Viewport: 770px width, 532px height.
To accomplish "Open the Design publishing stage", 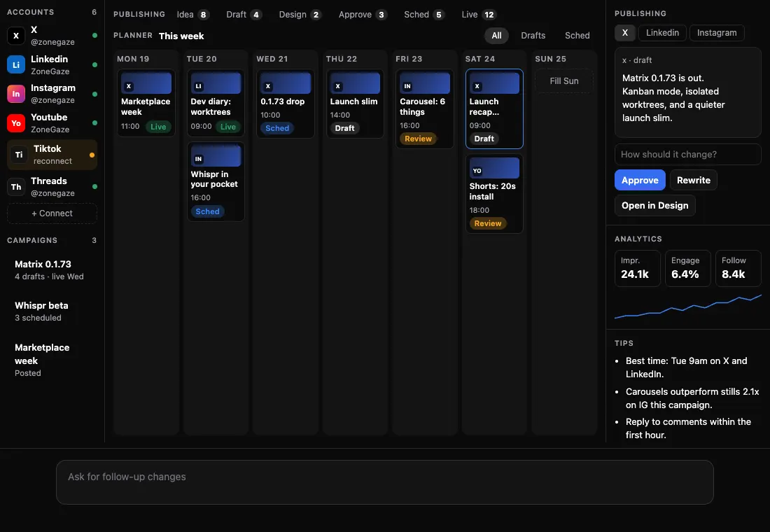I will (300, 15).
